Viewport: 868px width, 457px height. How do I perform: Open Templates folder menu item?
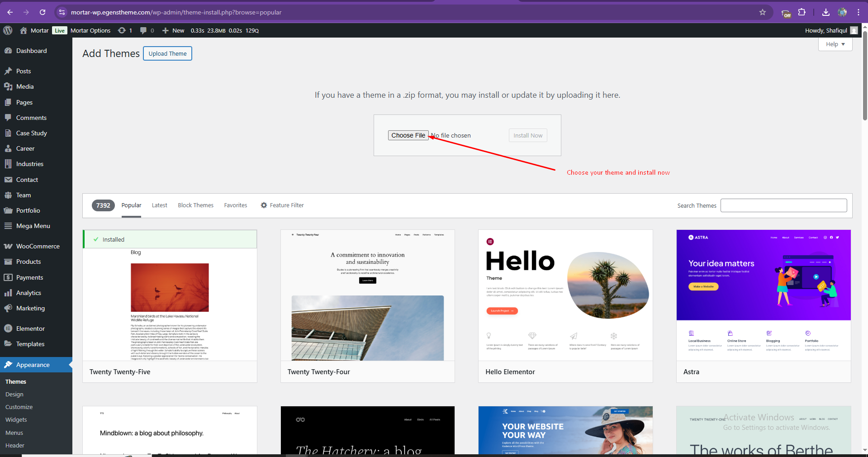click(x=36, y=344)
